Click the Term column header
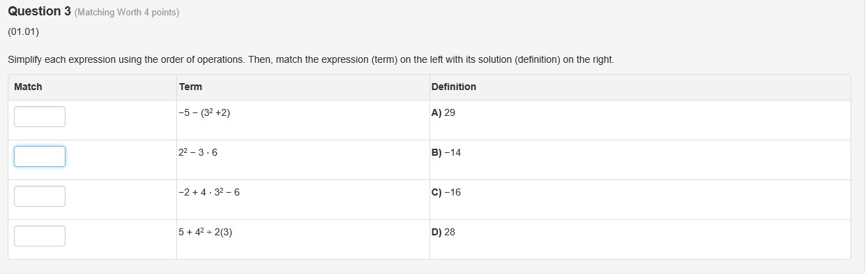868x280 pixels. pos(190,87)
